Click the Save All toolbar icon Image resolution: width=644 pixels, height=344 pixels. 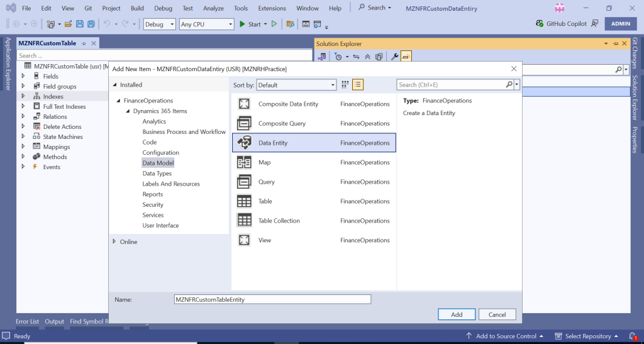click(91, 25)
